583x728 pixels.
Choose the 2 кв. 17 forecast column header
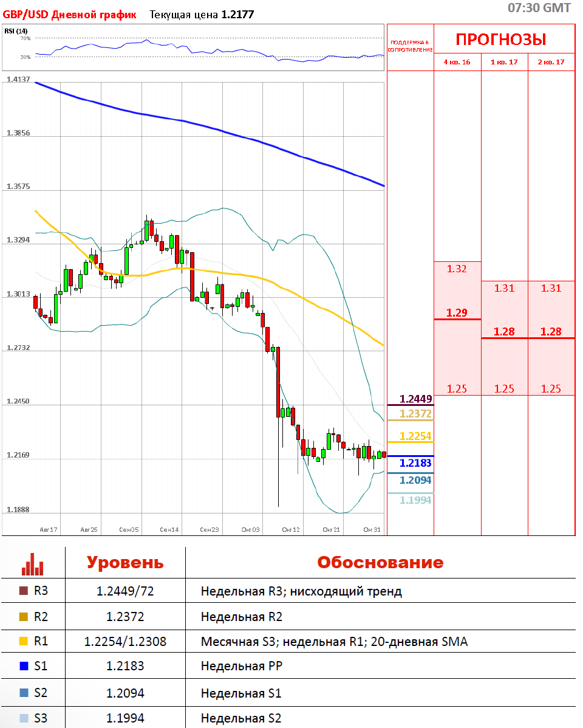point(551,62)
